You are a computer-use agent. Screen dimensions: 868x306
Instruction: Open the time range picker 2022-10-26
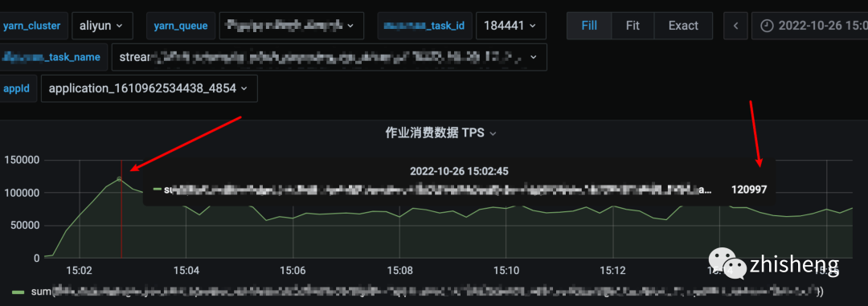[810, 26]
